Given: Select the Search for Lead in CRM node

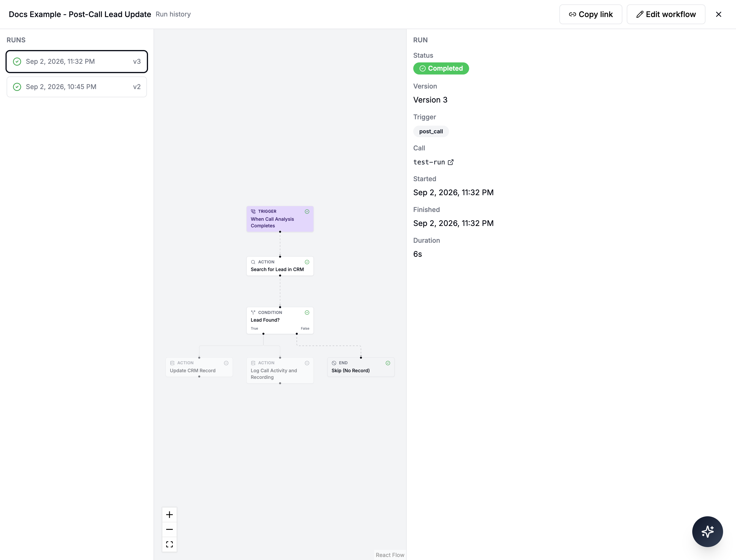Looking at the screenshot, I should pos(280,266).
